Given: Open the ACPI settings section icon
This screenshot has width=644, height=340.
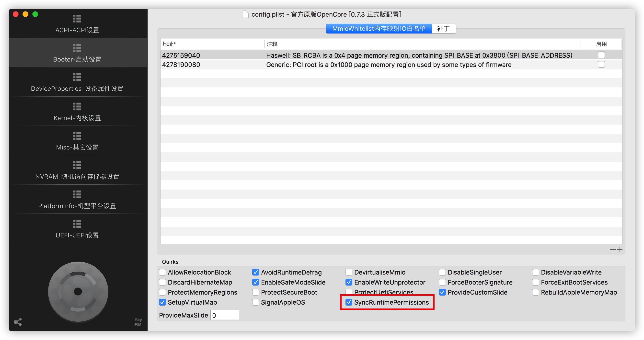Looking at the screenshot, I should tap(77, 19).
